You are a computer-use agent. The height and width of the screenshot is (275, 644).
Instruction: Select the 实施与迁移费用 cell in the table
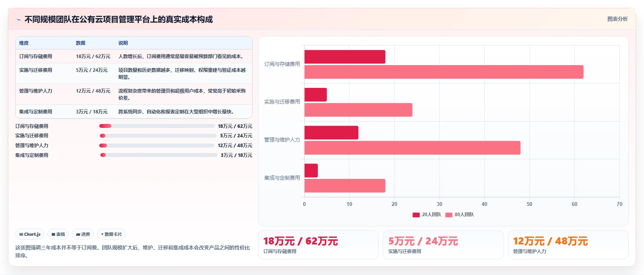coord(36,70)
